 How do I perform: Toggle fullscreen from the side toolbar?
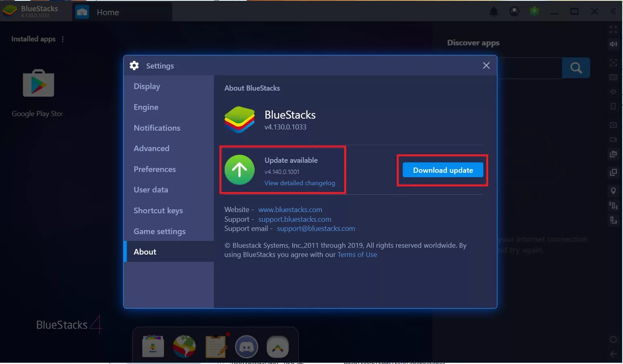click(613, 30)
